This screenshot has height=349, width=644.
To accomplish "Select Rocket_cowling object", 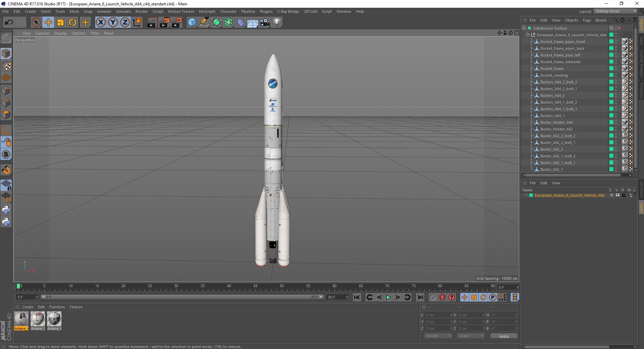I will pyautogui.click(x=554, y=75).
